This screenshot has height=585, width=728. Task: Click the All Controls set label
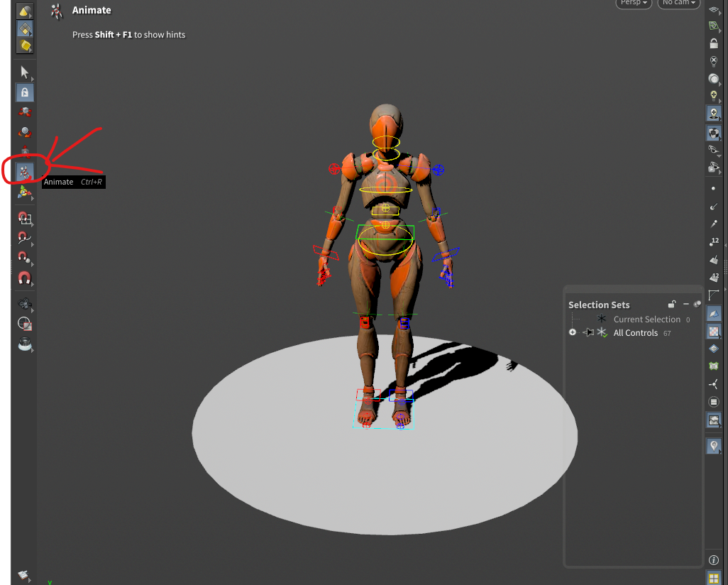[635, 333]
